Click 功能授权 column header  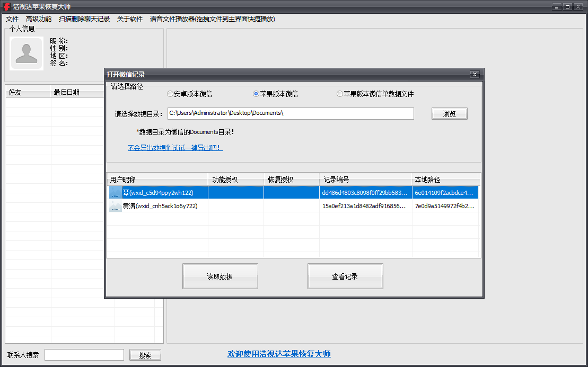(236, 180)
